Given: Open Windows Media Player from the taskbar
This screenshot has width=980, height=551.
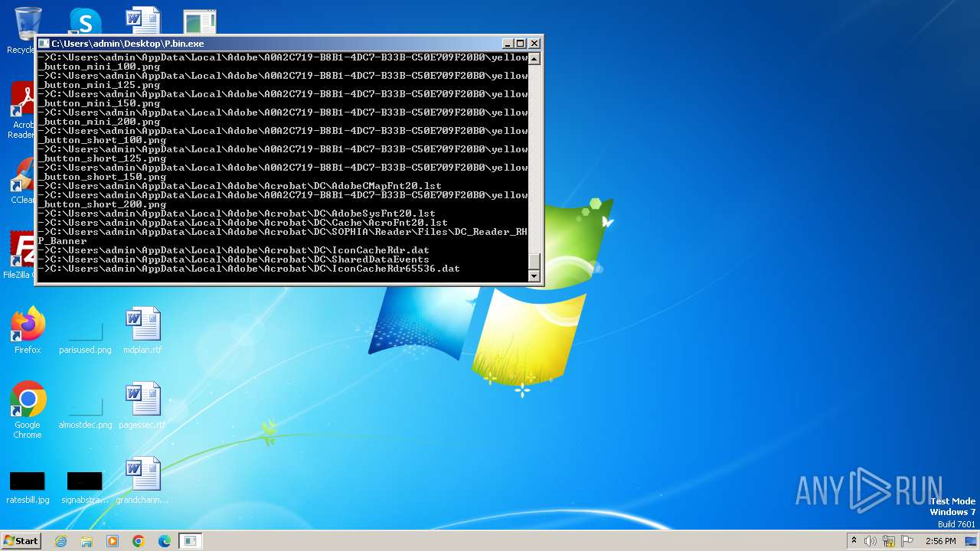Looking at the screenshot, I should 113,541.
